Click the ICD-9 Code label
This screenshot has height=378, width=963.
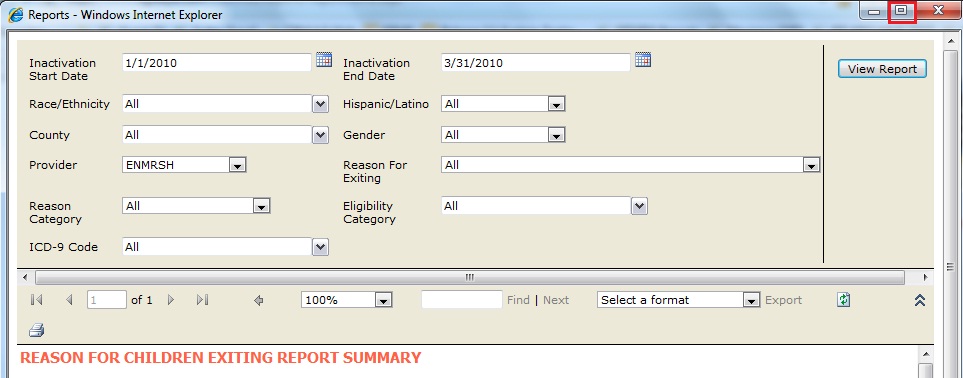[x=63, y=247]
